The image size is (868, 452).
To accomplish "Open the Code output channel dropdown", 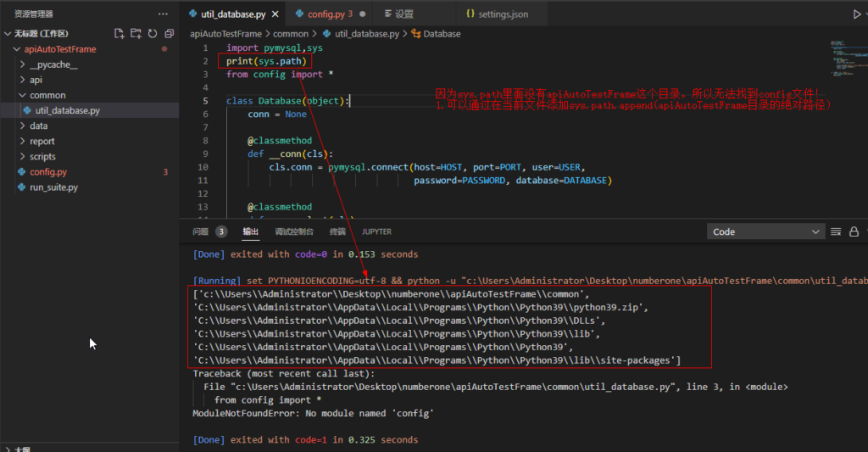I will coord(766,232).
